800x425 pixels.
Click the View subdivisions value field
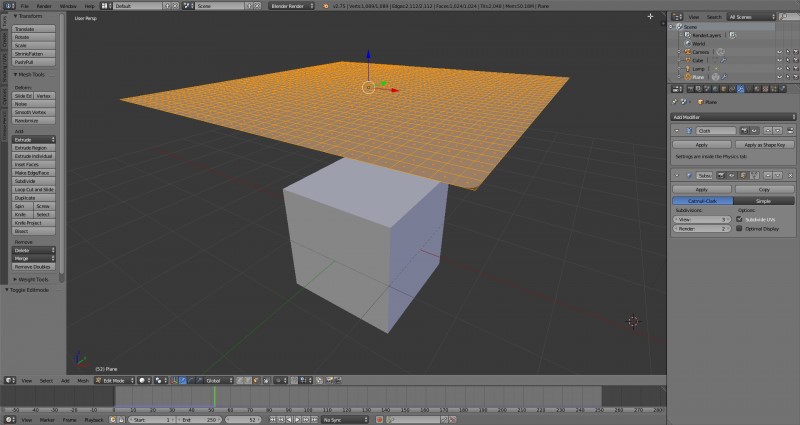[x=702, y=219]
